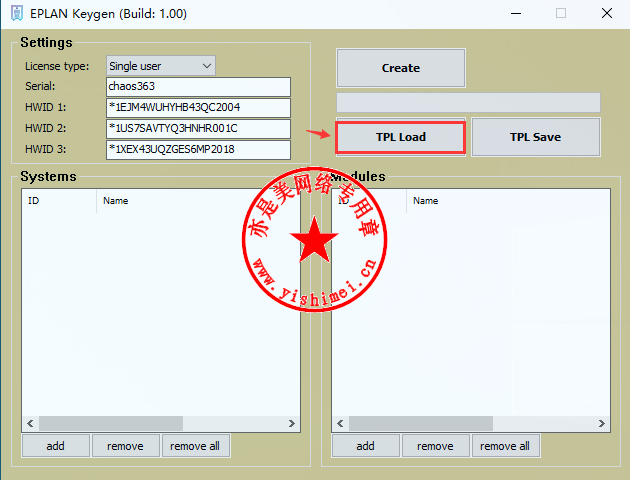Click Systems list right scroll arrow
The image size is (630, 480).
(x=292, y=423)
